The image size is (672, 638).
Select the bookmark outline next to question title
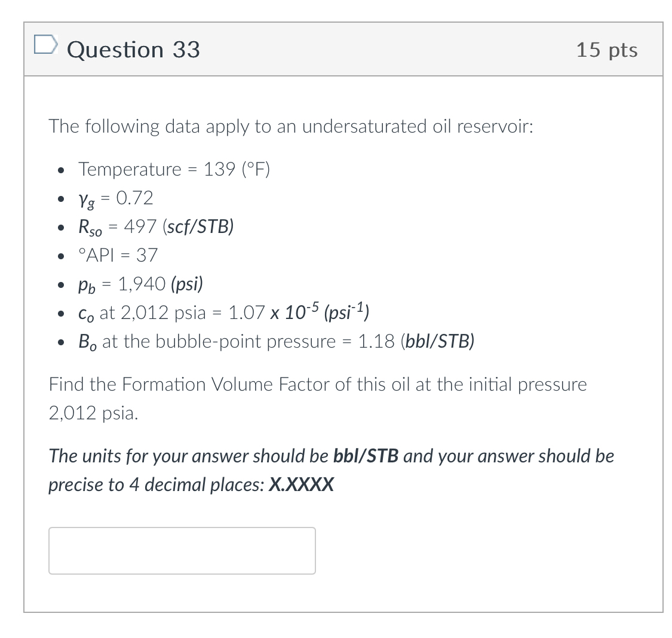[x=45, y=45]
